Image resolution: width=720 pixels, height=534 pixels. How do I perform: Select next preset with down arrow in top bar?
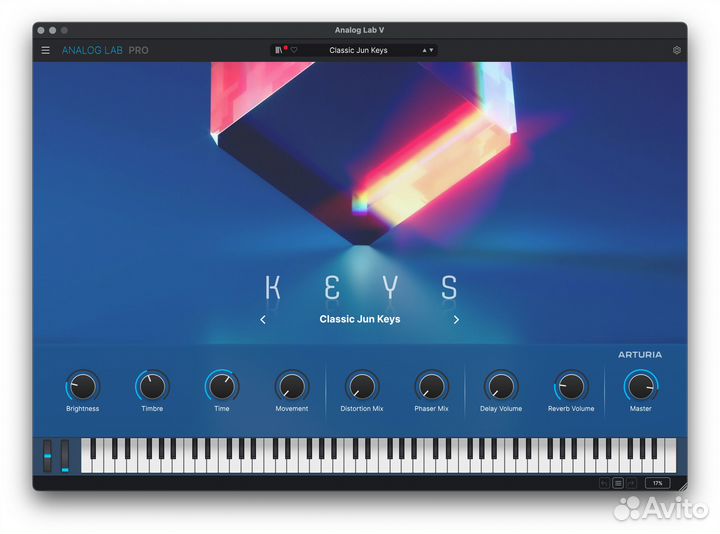click(x=431, y=50)
